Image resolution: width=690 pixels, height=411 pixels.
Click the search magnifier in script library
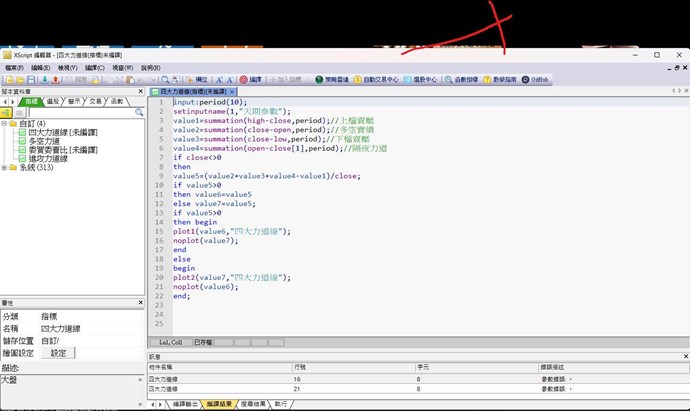(140, 113)
